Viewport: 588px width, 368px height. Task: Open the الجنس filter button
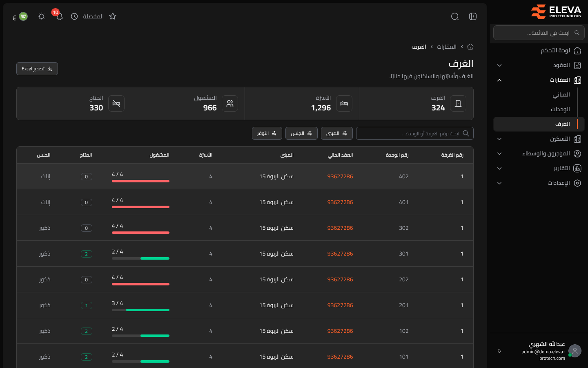[301, 133]
